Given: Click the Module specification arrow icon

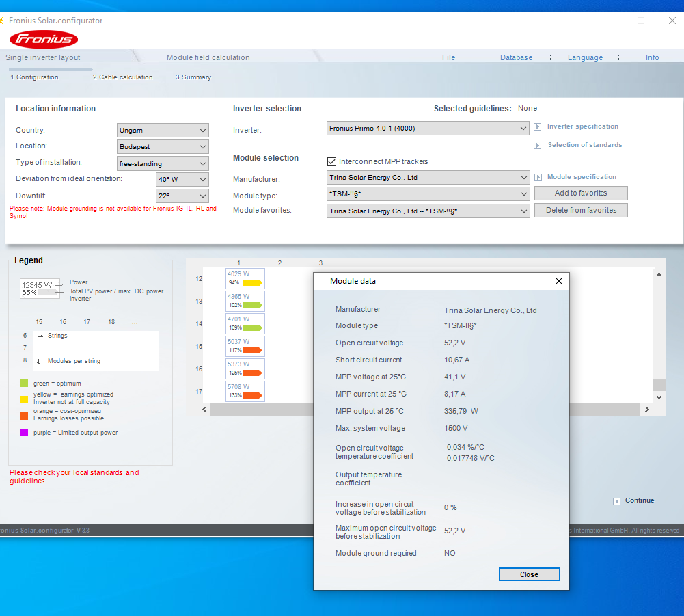Looking at the screenshot, I should click(538, 177).
